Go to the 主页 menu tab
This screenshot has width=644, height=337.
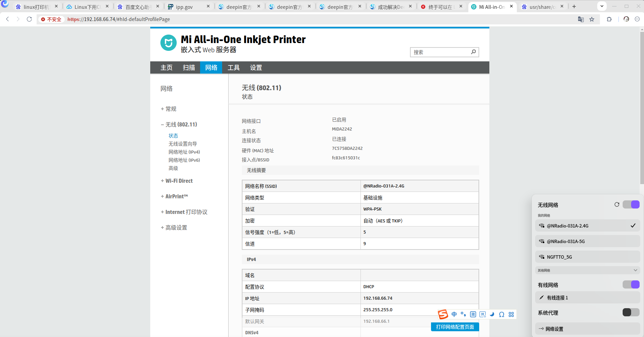[167, 67]
